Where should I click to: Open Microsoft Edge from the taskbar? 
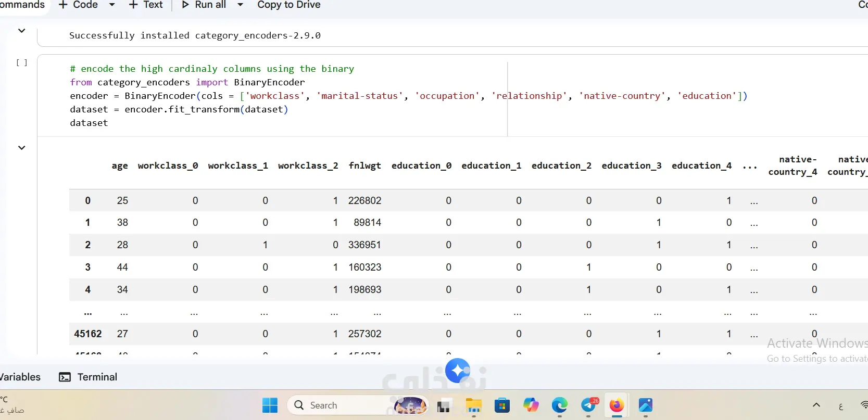[x=560, y=405]
